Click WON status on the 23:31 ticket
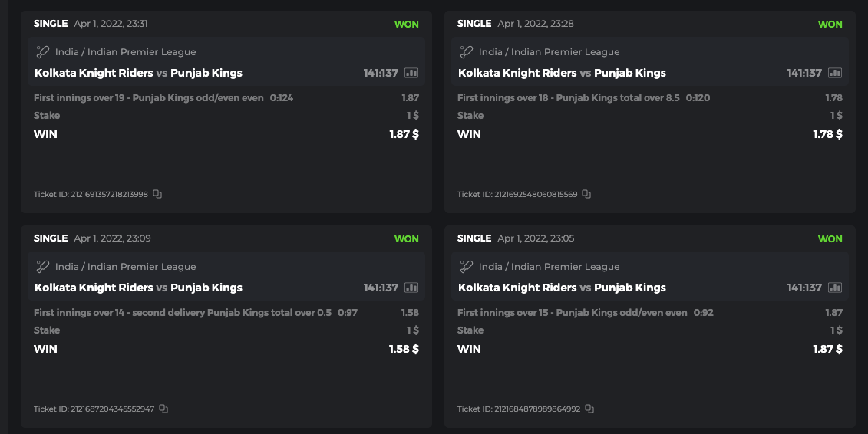This screenshot has width=868, height=434. tap(406, 24)
